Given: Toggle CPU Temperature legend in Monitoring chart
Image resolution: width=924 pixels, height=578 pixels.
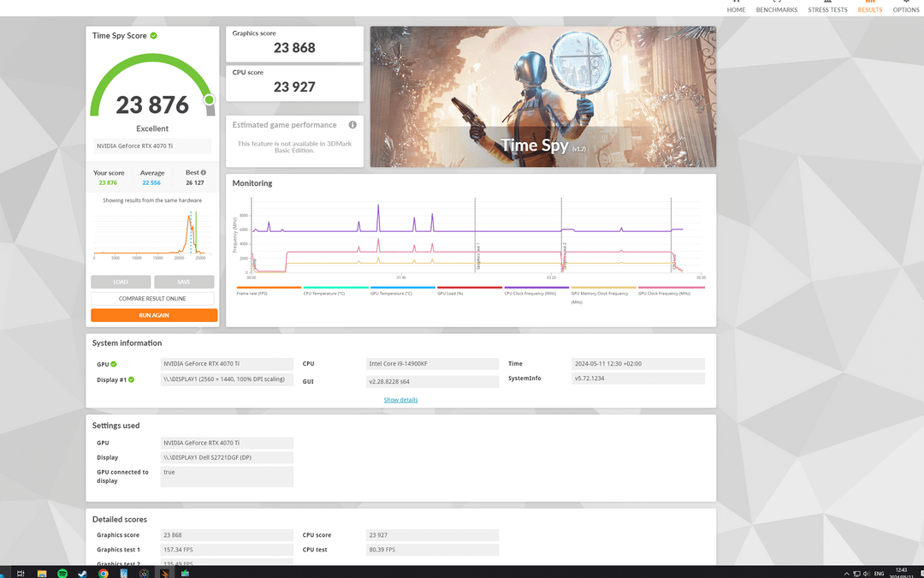Looking at the screenshot, I should (336, 291).
